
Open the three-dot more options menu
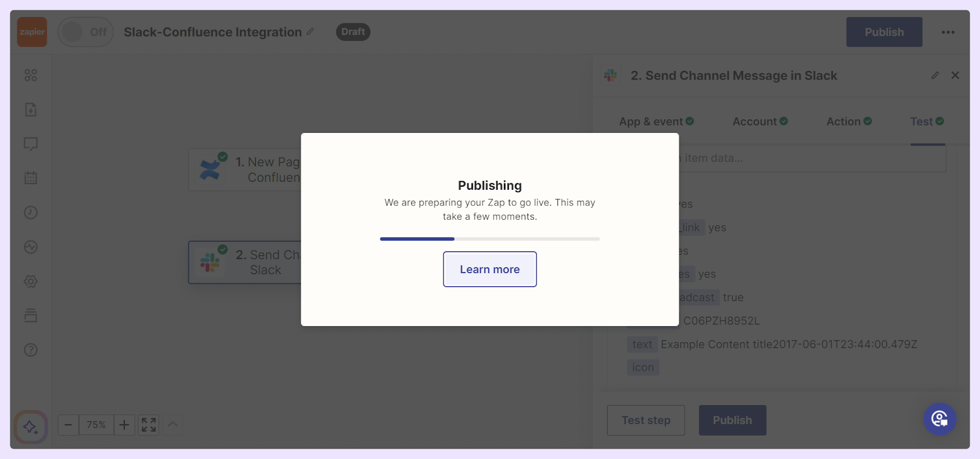948,32
